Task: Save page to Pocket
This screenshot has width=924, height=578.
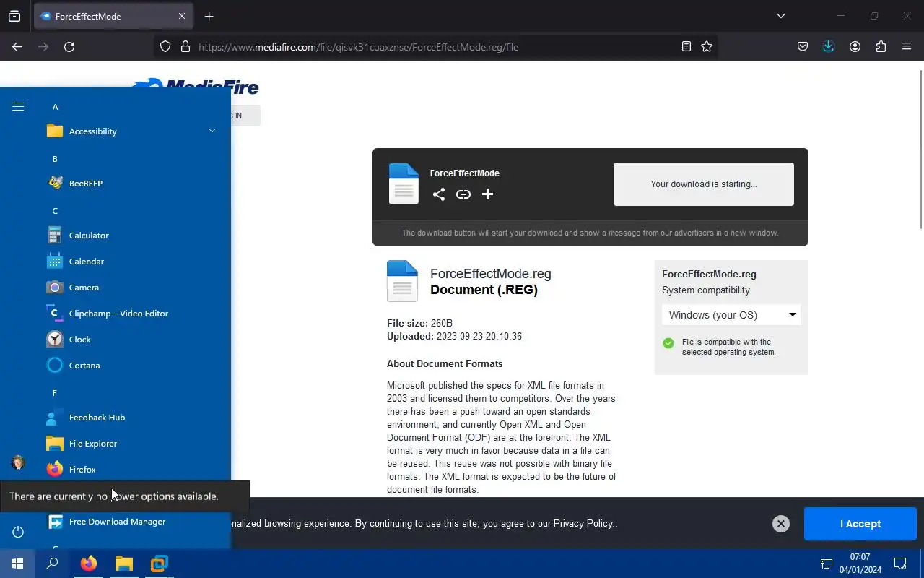Action: (803, 46)
